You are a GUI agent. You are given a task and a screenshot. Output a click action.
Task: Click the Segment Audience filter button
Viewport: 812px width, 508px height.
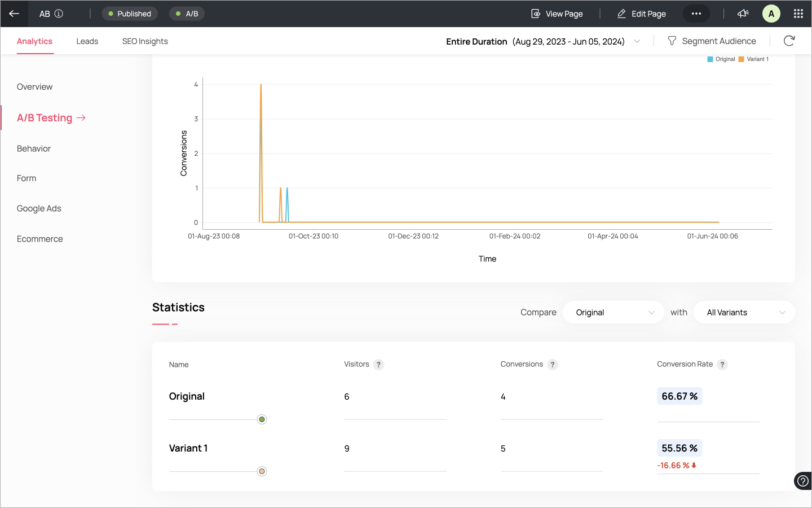click(712, 41)
